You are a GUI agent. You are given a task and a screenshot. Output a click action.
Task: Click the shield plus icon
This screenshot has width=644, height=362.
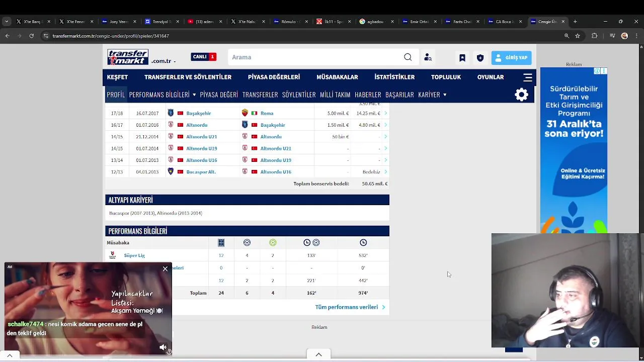tap(480, 58)
